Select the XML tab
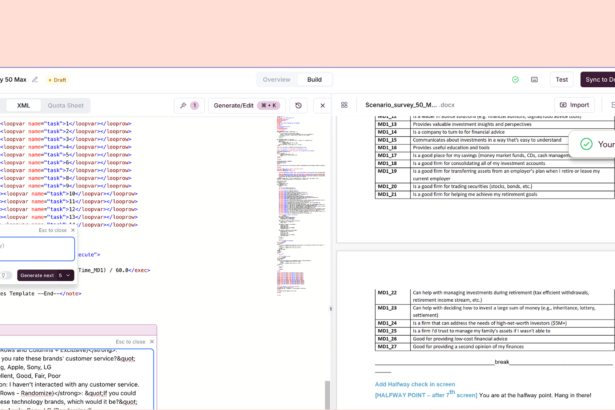The width and height of the screenshot is (615, 410). 24,106
